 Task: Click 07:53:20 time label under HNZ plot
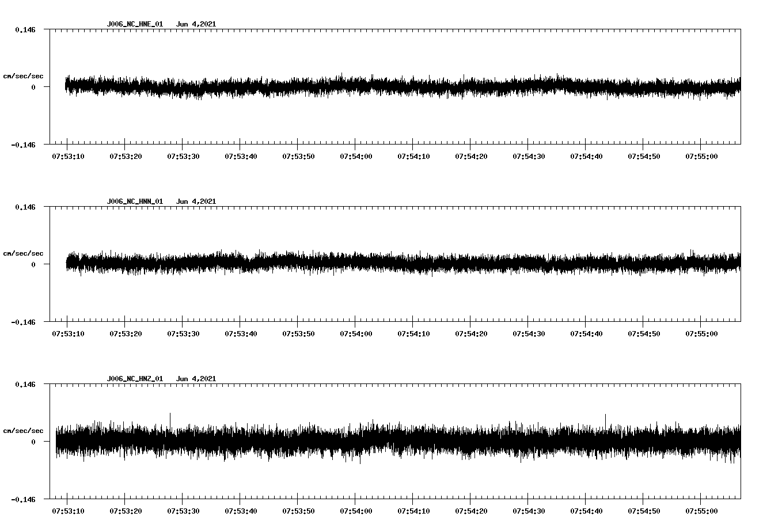126,511
